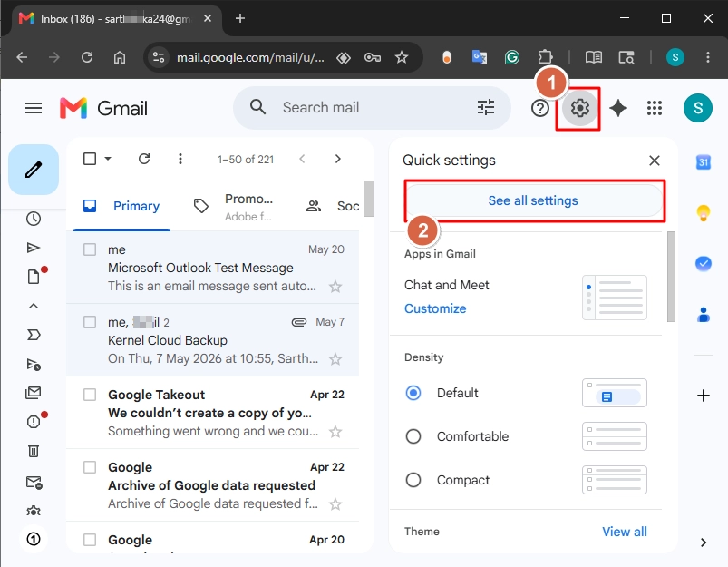Refresh the inbox message list

pos(144,159)
